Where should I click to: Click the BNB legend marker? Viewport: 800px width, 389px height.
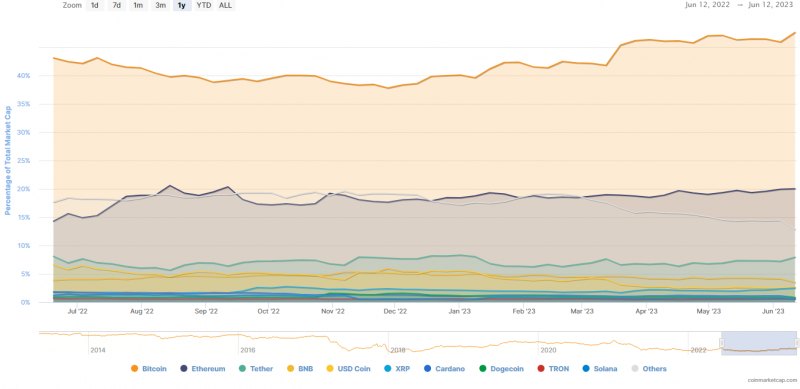coord(290,369)
